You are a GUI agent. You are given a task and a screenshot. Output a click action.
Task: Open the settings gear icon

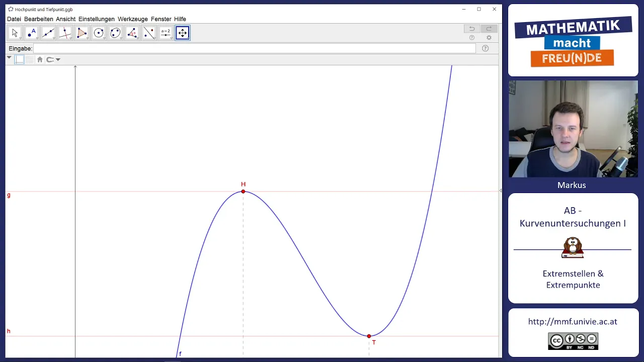[x=489, y=38]
